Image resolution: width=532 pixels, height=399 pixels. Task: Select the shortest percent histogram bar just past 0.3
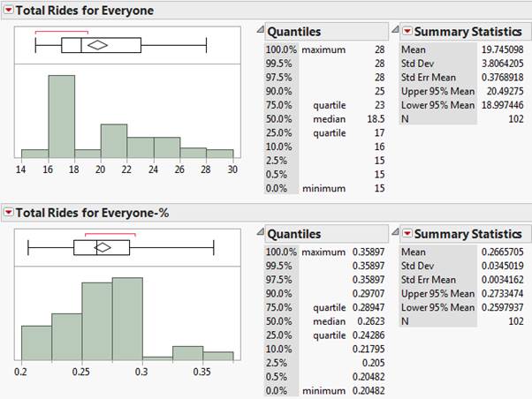click(157, 358)
